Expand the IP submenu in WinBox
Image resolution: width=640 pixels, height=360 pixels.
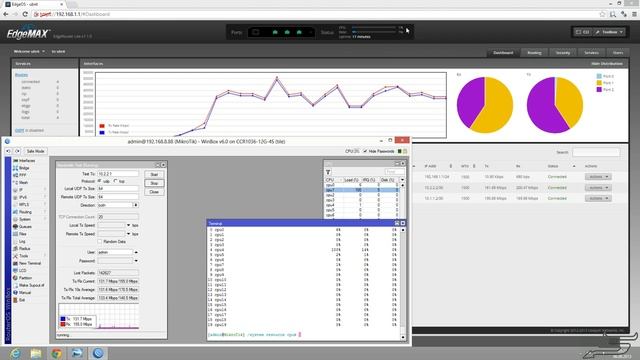(45, 190)
